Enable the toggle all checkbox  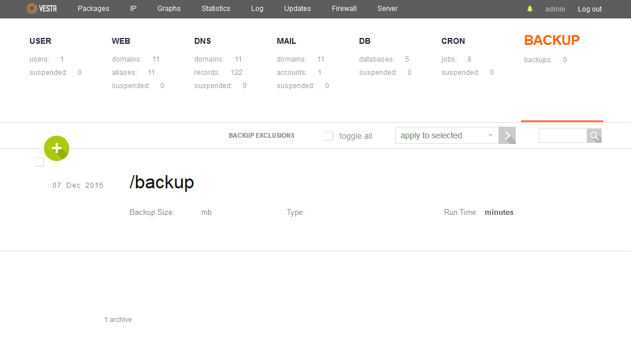point(328,135)
